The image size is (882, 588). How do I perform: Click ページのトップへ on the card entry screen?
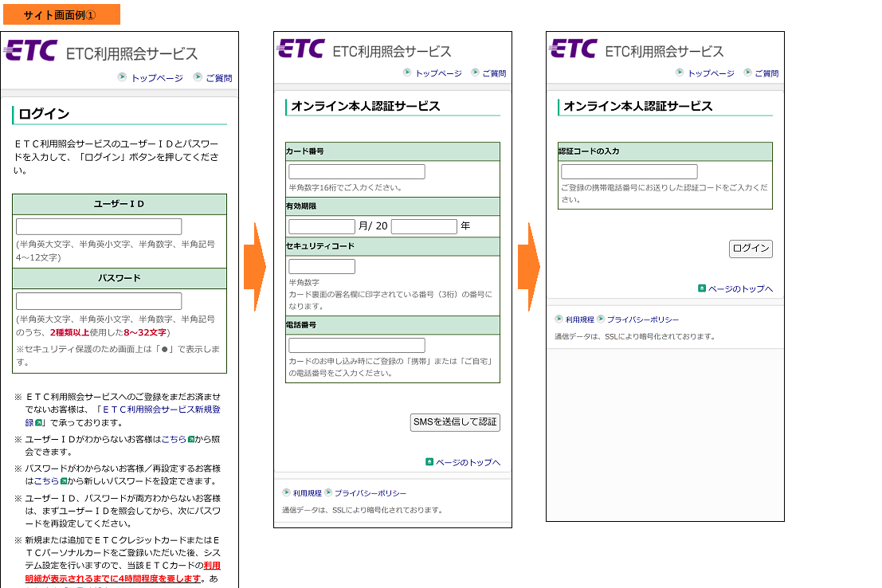tap(468, 463)
